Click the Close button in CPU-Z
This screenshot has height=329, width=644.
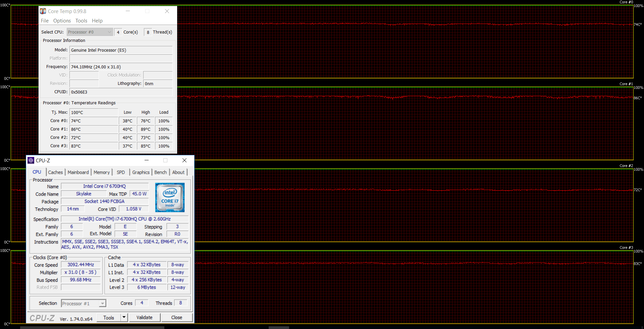pyautogui.click(x=177, y=317)
